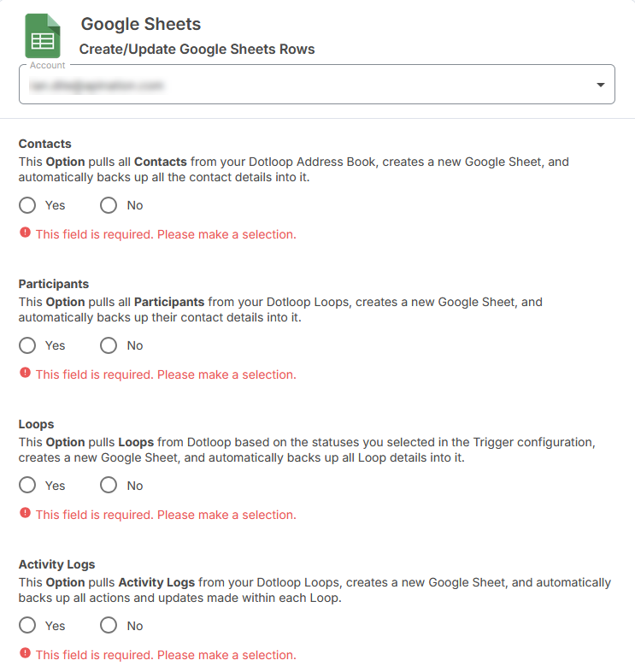The height and width of the screenshot is (672, 635).
Task: Click the Activity Logs error warning icon
Action: 25,654
